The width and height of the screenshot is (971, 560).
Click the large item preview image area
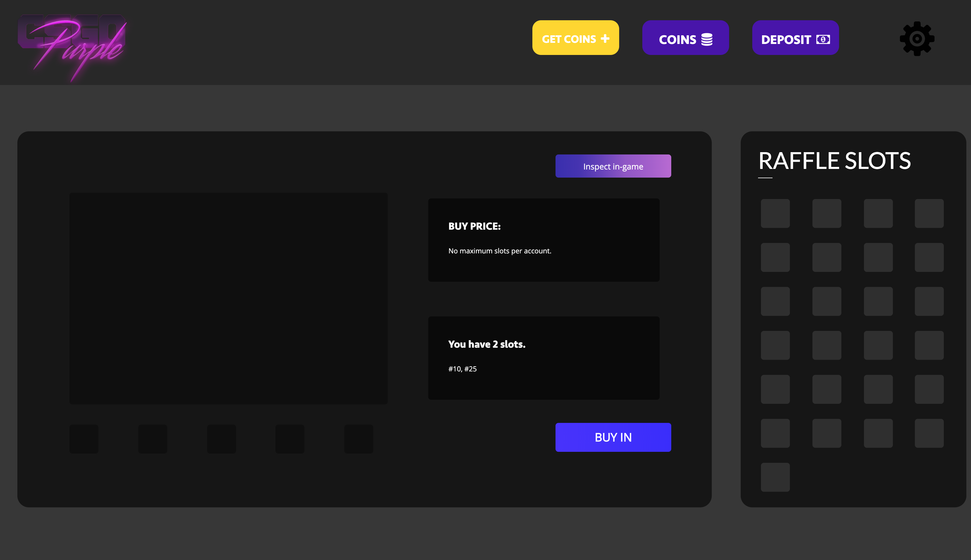pyautogui.click(x=228, y=298)
